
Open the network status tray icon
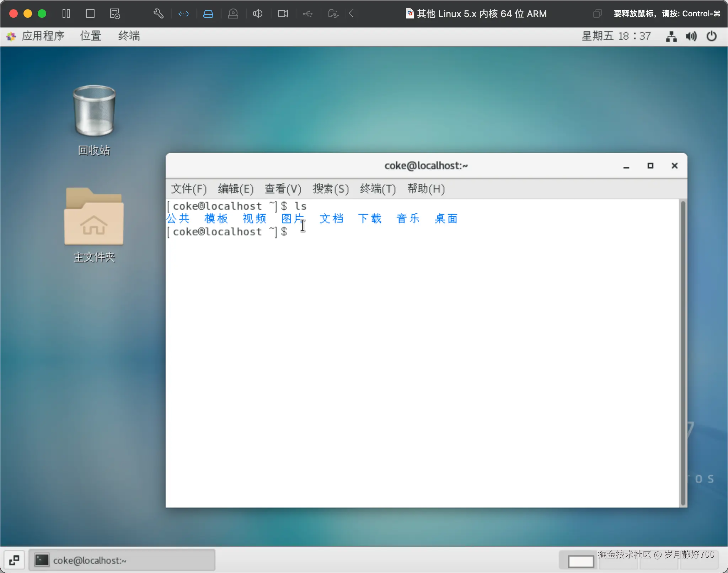(671, 36)
